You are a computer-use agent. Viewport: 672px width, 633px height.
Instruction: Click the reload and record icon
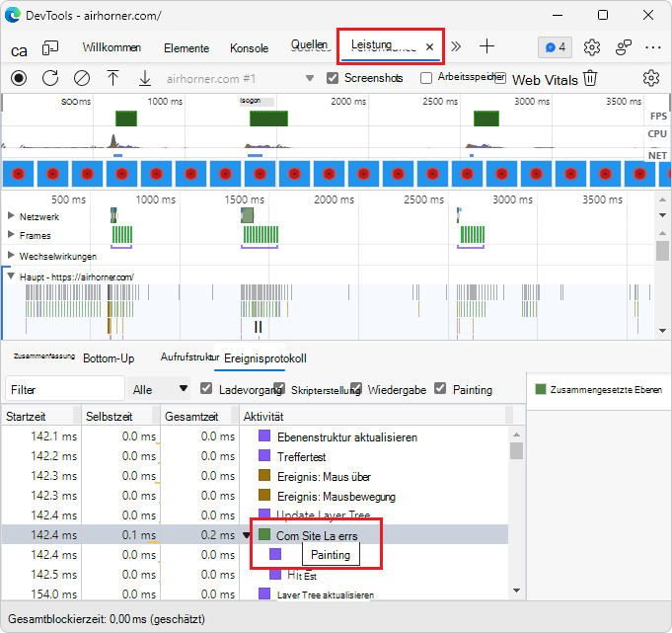coord(50,78)
